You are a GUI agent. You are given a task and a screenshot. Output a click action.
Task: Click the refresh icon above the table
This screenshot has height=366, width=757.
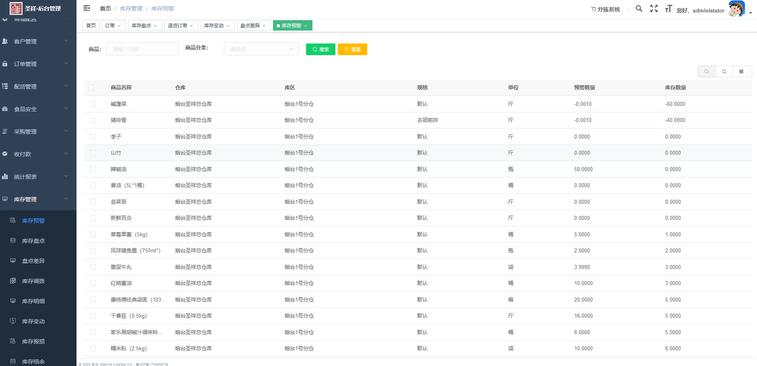click(x=724, y=71)
